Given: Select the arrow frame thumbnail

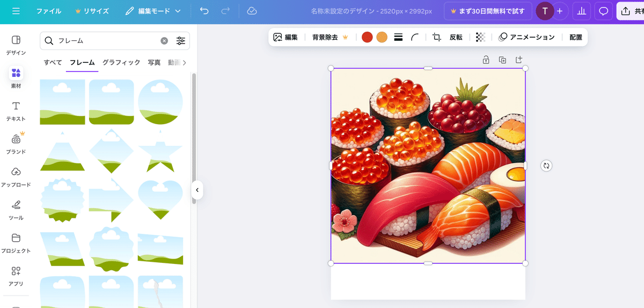Looking at the screenshot, I should click(112, 200).
